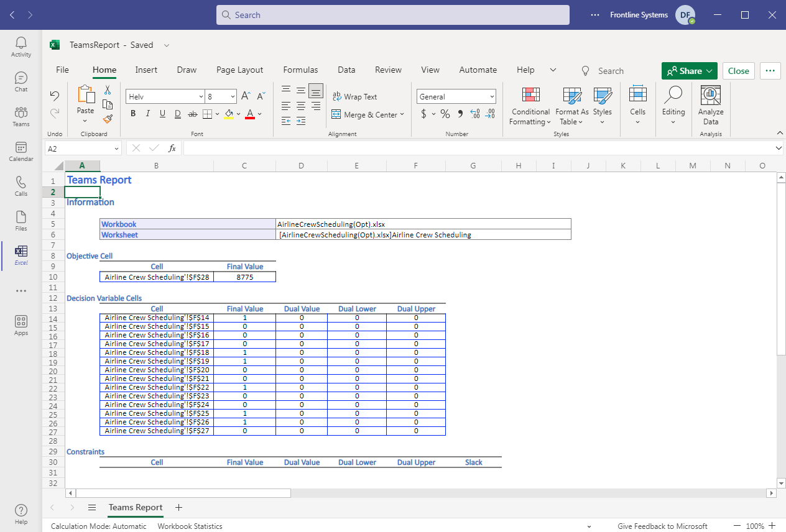Viewport: 786px width, 532px height.
Task: Click Give Feedback to Microsoft link
Action: [662, 526]
